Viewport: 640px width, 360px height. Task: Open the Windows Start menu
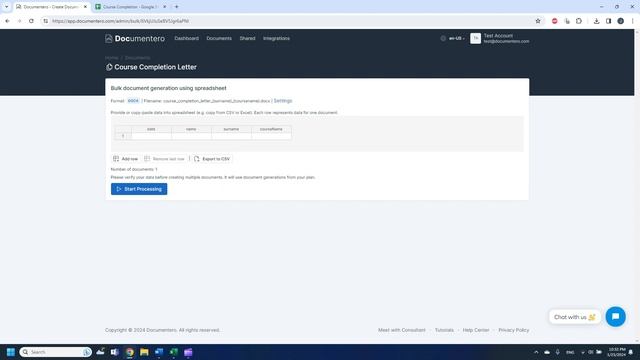[x=11, y=352]
